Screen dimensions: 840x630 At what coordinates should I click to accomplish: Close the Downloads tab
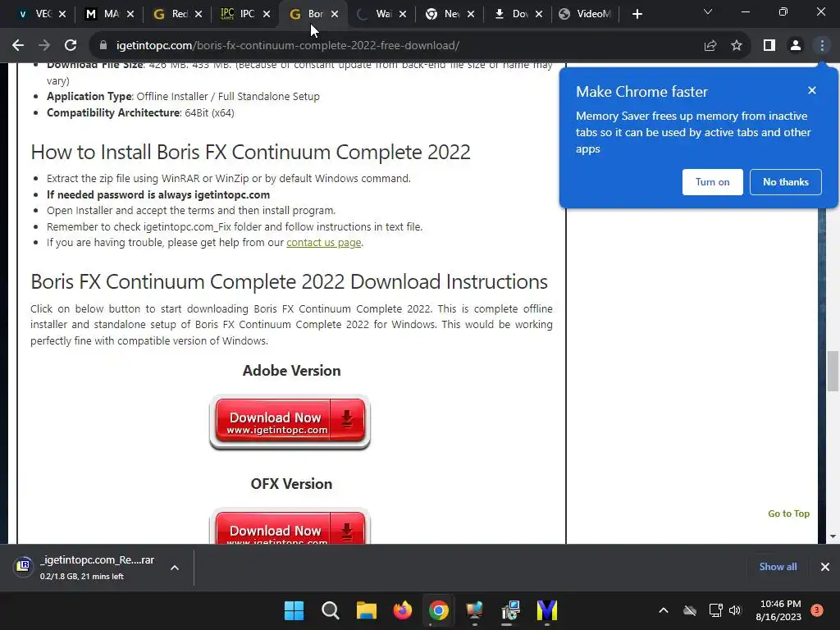pos(539,14)
